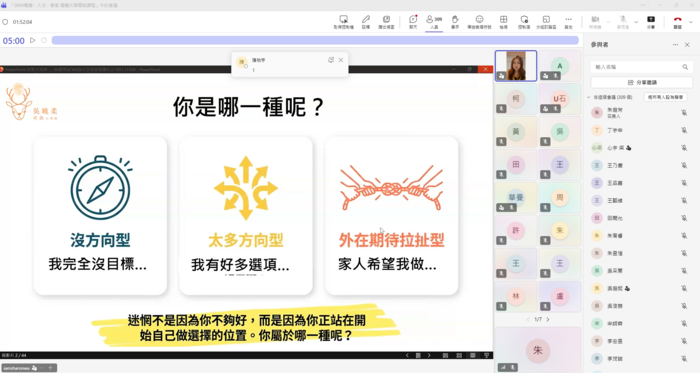Image resolution: width=700 pixels, height=373 pixels.
Task: Expand camera options dropdown arrow
Action: (608, 22)
